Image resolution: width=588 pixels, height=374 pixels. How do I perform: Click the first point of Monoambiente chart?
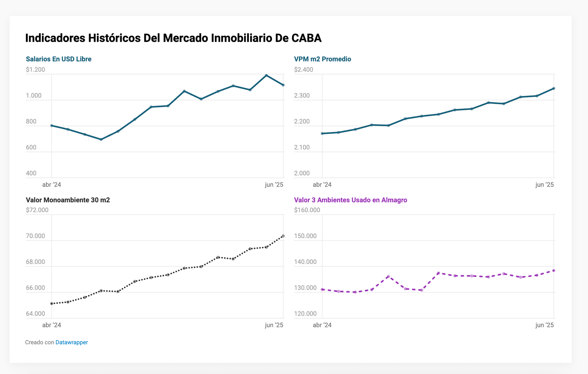coord(52,303)
